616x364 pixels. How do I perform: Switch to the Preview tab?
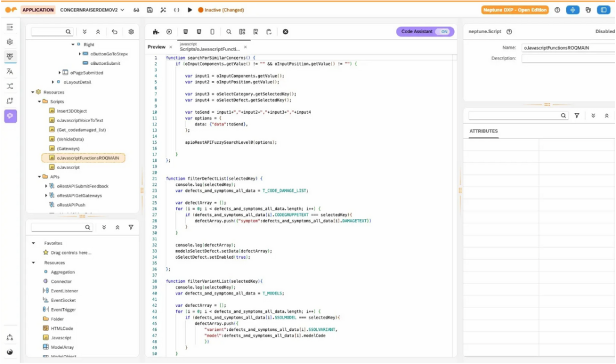click(x=156, y=47)
